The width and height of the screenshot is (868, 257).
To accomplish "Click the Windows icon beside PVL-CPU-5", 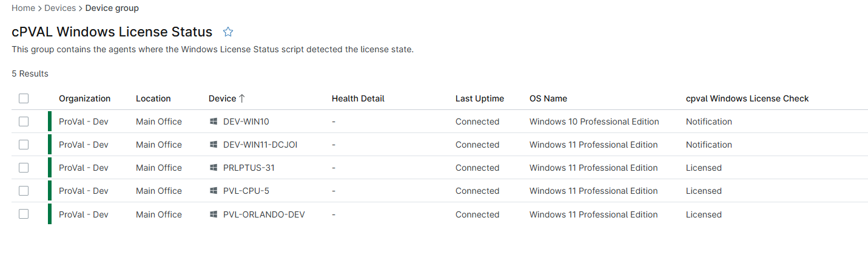I will point(214,191).
